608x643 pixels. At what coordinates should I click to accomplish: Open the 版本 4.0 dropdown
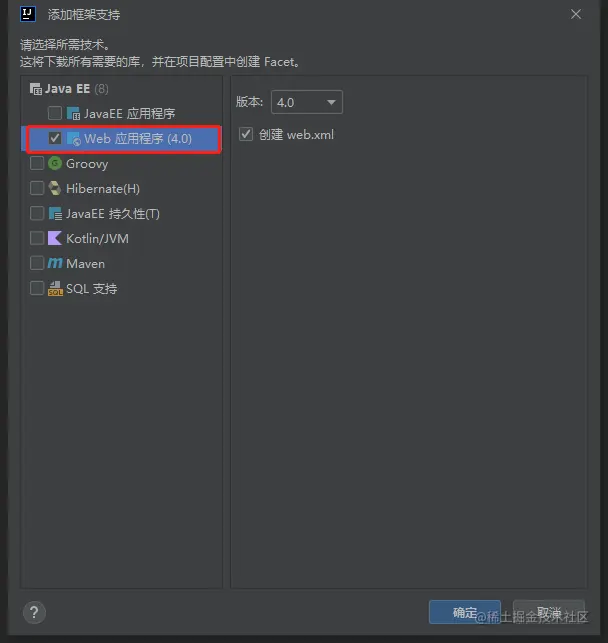[x=307, y=102]
